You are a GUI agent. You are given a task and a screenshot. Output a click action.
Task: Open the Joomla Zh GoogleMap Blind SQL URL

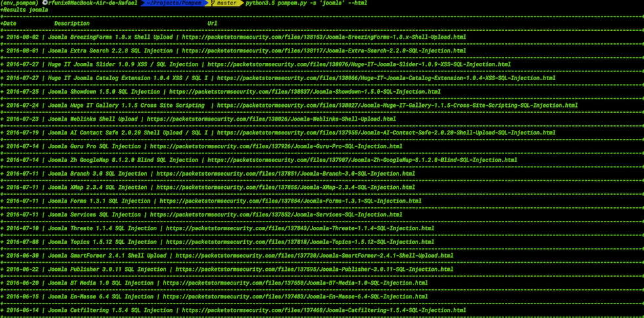click(362, 160)
